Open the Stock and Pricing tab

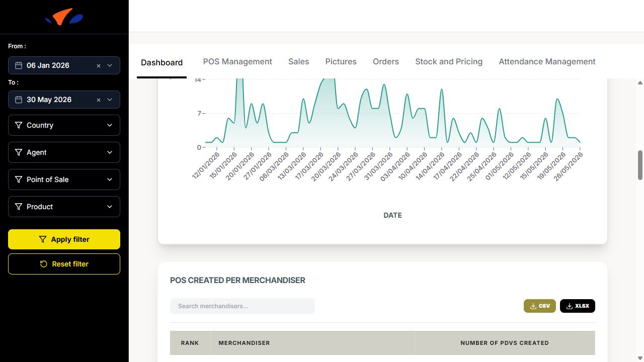pyautogui.click(x=449, y=61)
